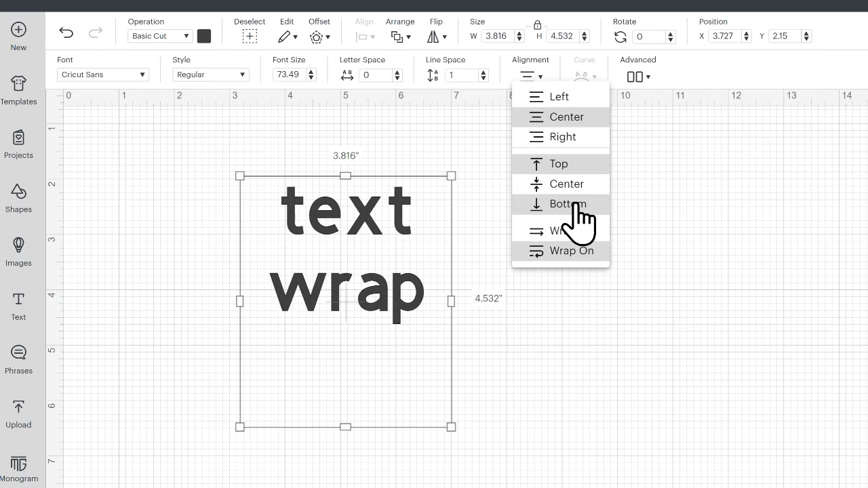The height and width of the screenshot is (488, 868).
Task: Select Wrap On option
Action: pos(561,251)
